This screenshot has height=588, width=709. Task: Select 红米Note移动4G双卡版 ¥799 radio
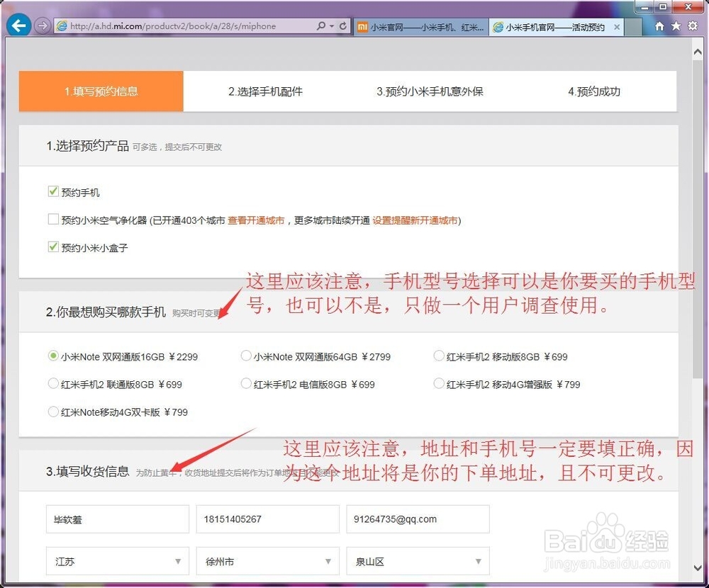(53, 412)
